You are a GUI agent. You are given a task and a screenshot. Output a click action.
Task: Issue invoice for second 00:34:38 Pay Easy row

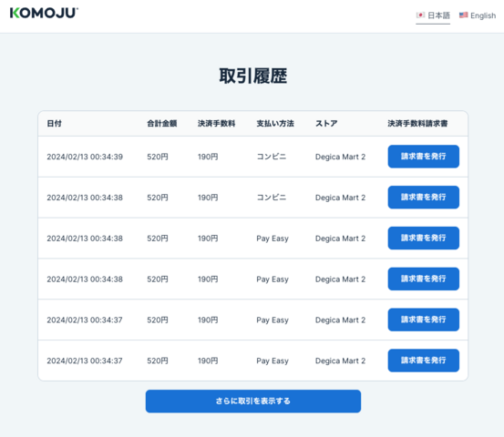pos(423,279)
